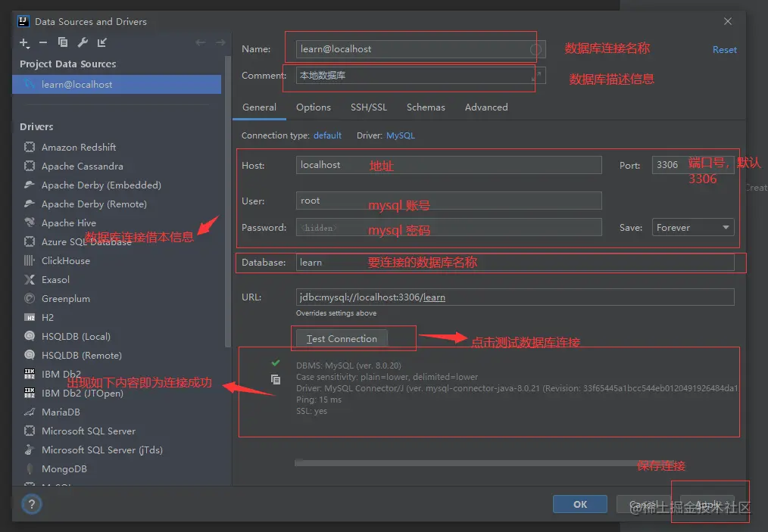Select MongoDB driver
The height and width of the screenshot is (532, 768).
(x=64, y=469)
